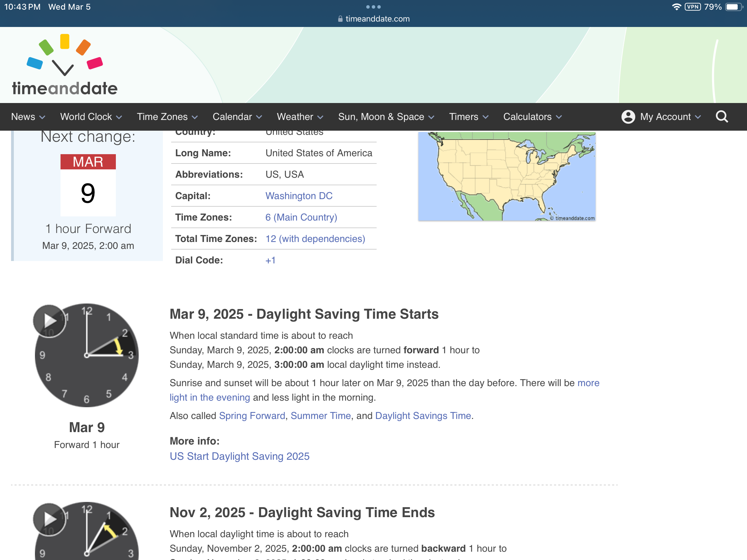Open the Spring Forward link
The width and height of the screenshot is (747, 560).
tap(252, 416)
